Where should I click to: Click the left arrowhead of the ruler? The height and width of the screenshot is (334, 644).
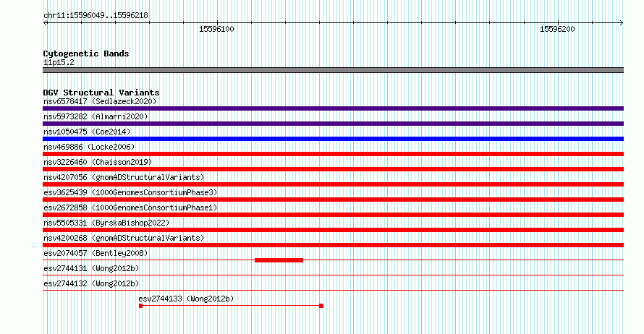point(45,23)
